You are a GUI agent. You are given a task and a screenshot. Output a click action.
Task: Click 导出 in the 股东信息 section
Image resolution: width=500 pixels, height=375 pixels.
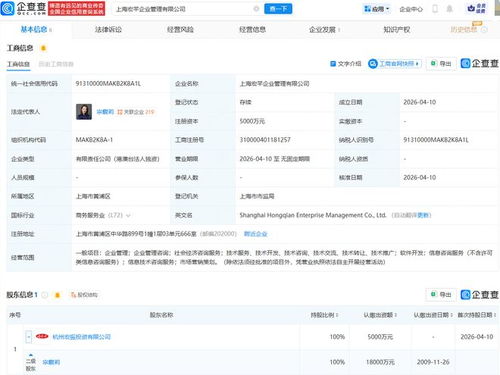441,295
